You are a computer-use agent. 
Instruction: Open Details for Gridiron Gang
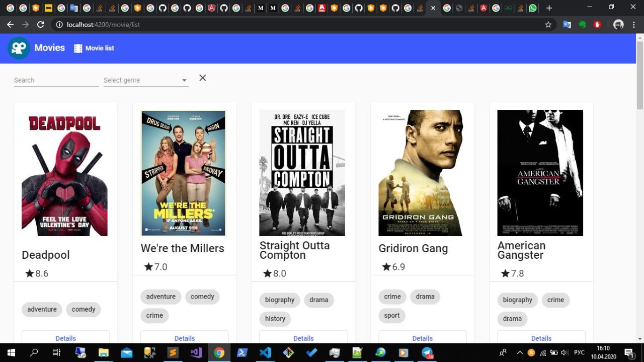coord(423,338)
